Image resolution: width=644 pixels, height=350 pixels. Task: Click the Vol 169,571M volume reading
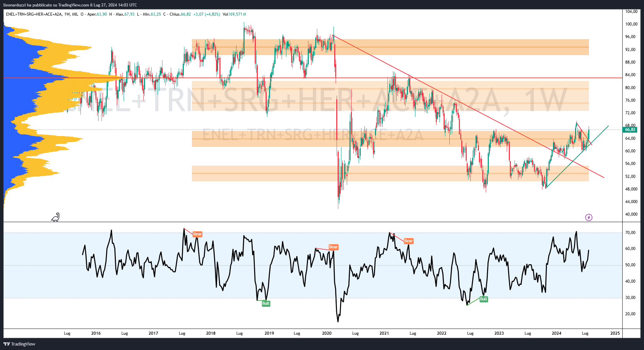[x=234, y=14]
